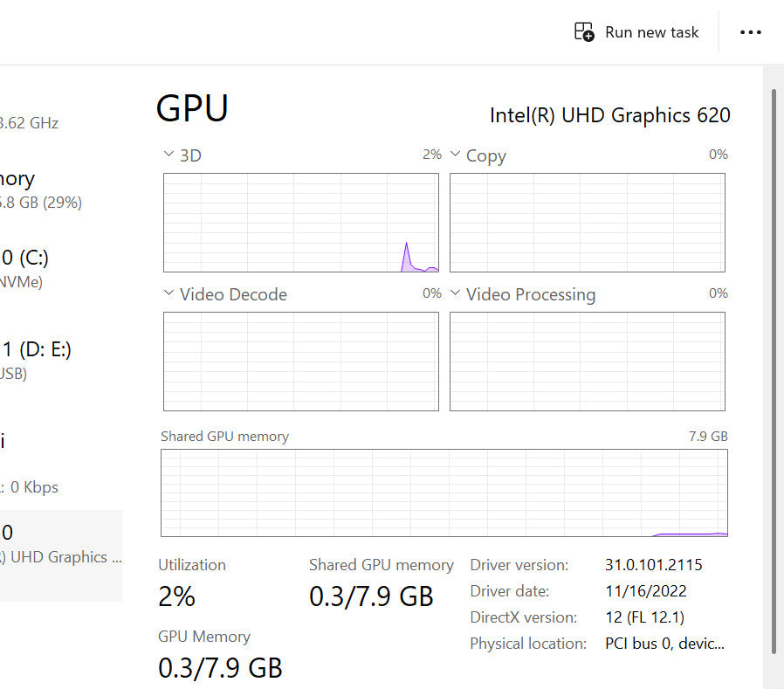Click the Shared GPU memory graph
This screenshot has height=689, width=784.
click(x=444, y=493)
